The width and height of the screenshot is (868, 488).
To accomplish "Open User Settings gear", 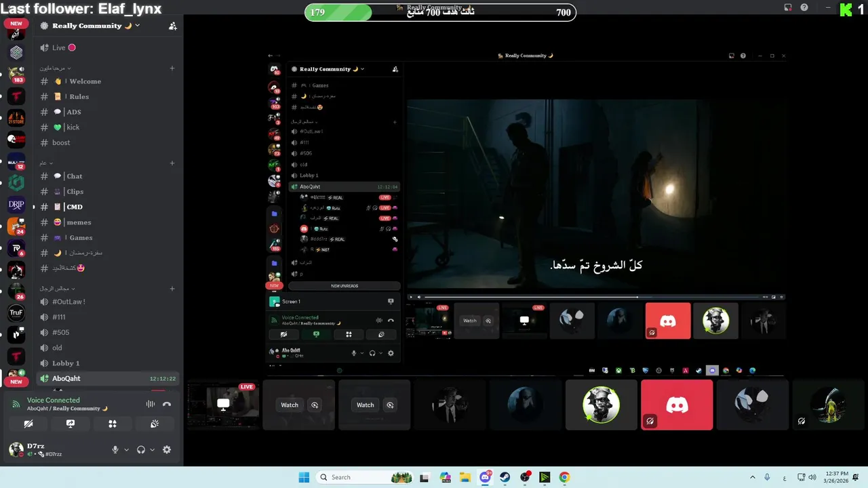I will click(x=167, y=449).
